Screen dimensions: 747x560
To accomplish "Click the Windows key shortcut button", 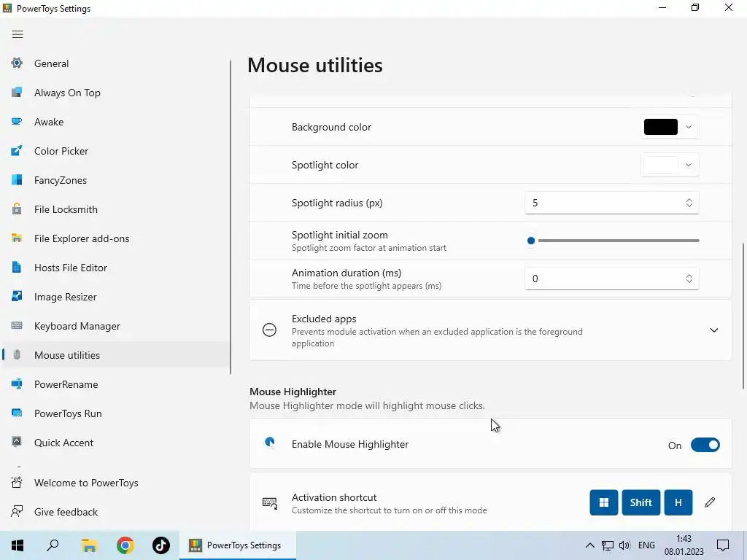I will [x=603, y=502].
